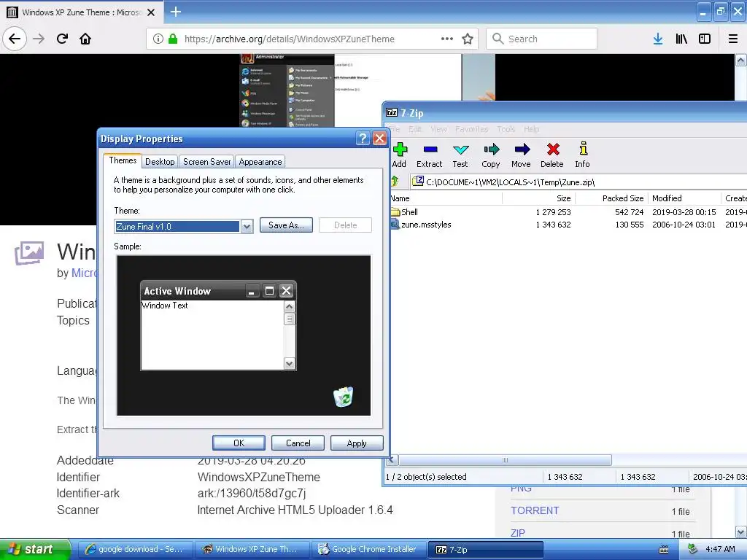Sort 7-Zip list by Packed Size
This screenshot has width=747, height=560.
tap(612, 198)
